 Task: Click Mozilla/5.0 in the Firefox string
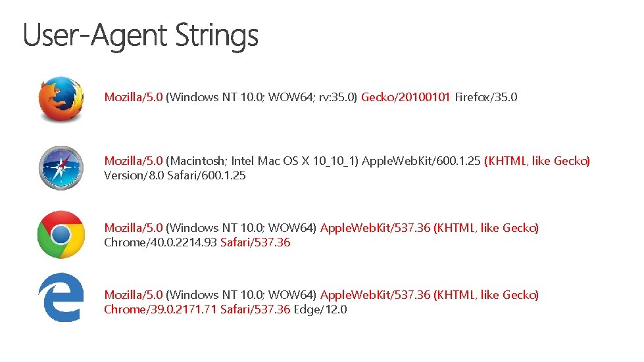tap(133, 97)
